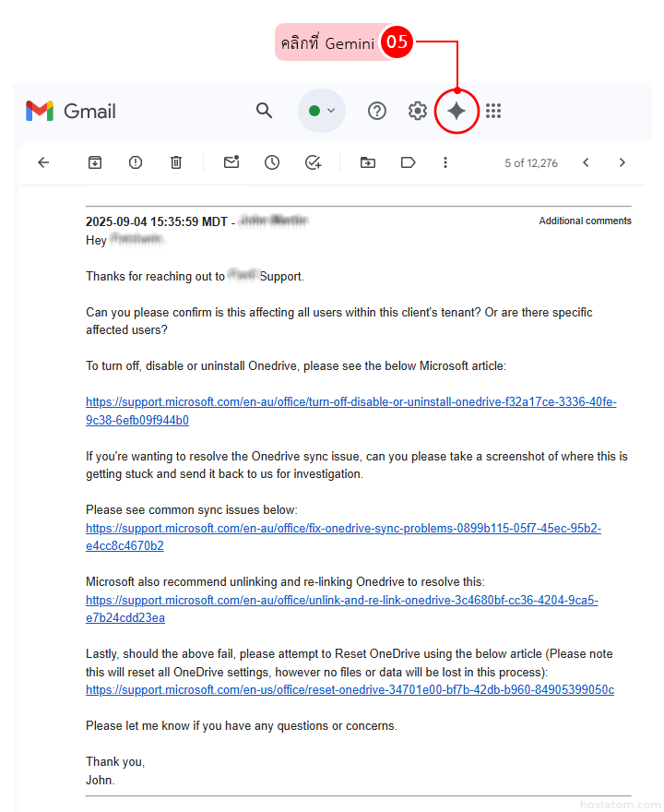Image resolution: width=664 pixels, height=812 pixels.
Task: Open the Help question mark icon
Action: pos(377,112)
